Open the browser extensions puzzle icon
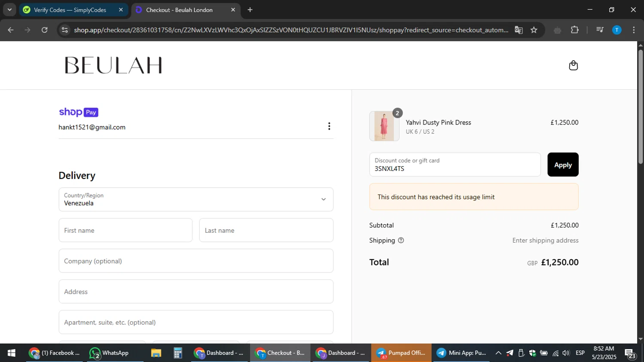Screen dimensions: 644x362 coord(574,30)
